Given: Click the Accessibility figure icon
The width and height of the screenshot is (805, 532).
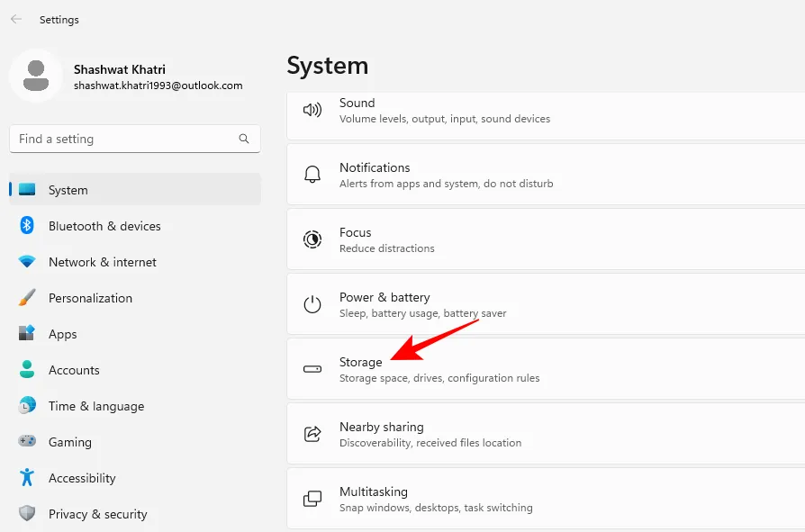Looking at the screenshot, I should 27,477.
